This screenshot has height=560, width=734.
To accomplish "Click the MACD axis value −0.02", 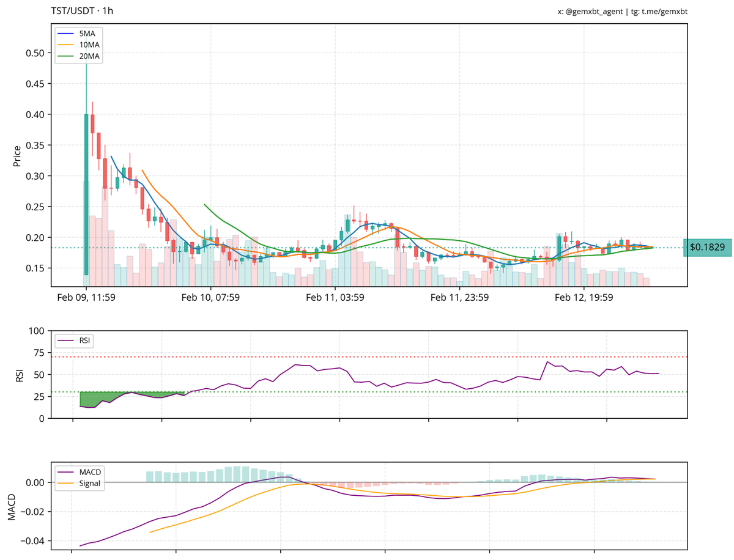I will pyautogui.click(x=32, y=512).
